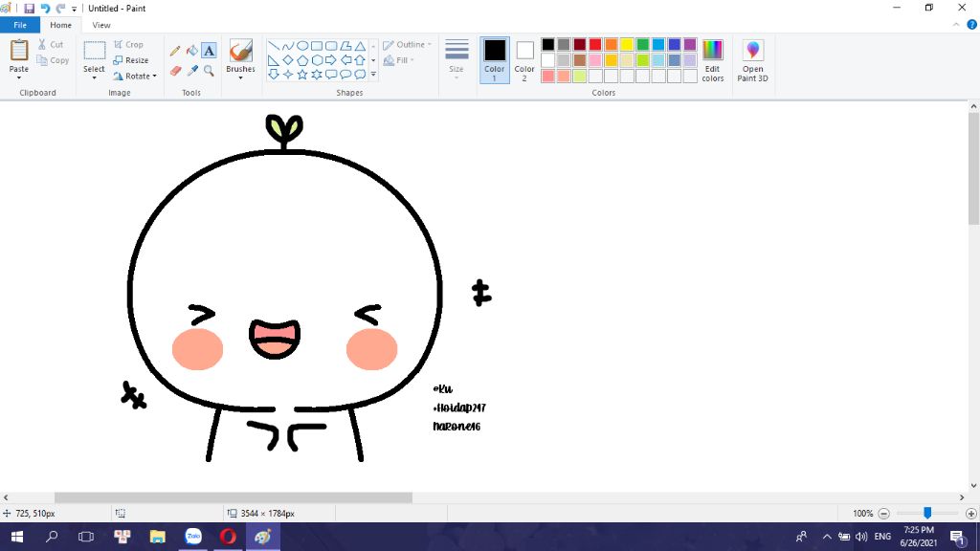The width and height of the screenshot is (980, 551).
Task: Open the Zalo app on the taskbar
Action: pyautogui.click(x=193, y=537)
